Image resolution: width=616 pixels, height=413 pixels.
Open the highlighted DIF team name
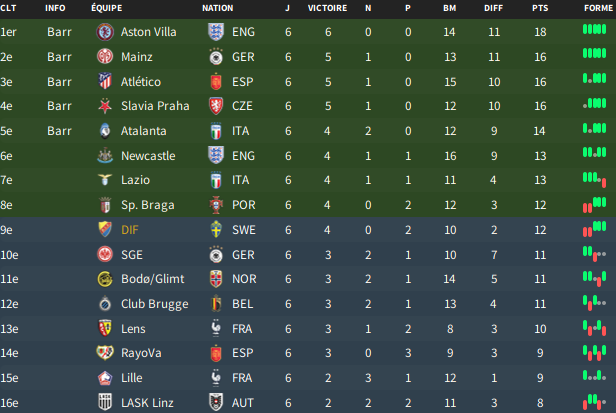coord(130,230)
